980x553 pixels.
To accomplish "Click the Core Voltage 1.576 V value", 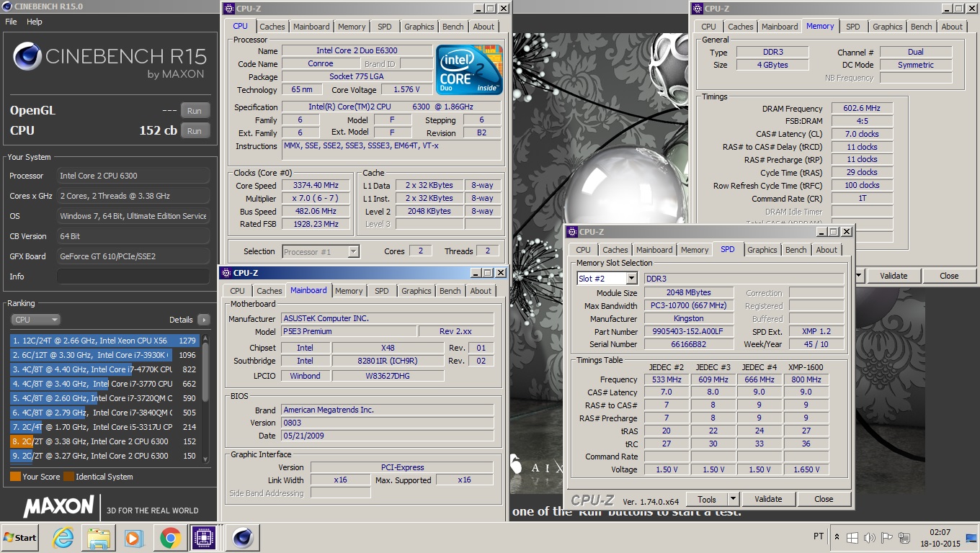I will 406,90.
